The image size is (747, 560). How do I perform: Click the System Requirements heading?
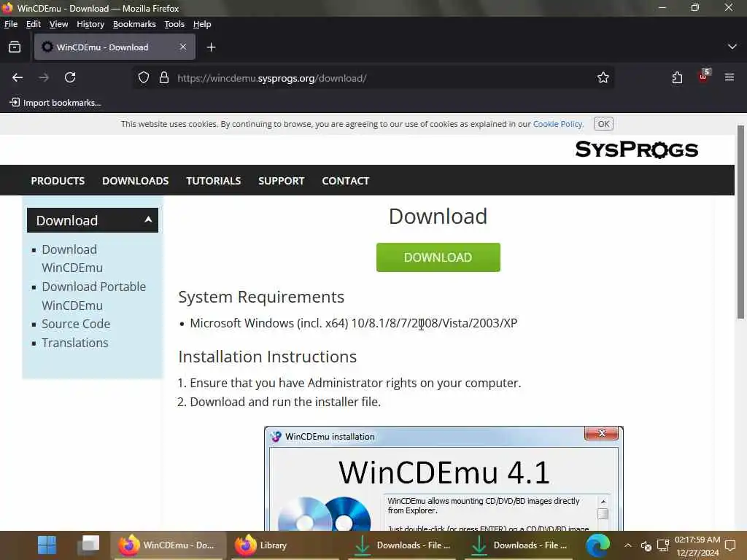click(x=261, y=297)
